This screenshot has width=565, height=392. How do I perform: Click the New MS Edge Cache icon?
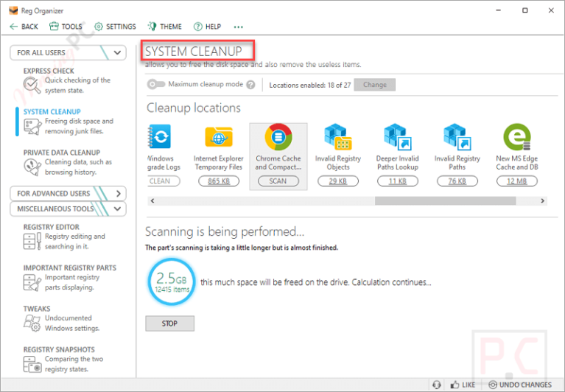tap(517, 137)
